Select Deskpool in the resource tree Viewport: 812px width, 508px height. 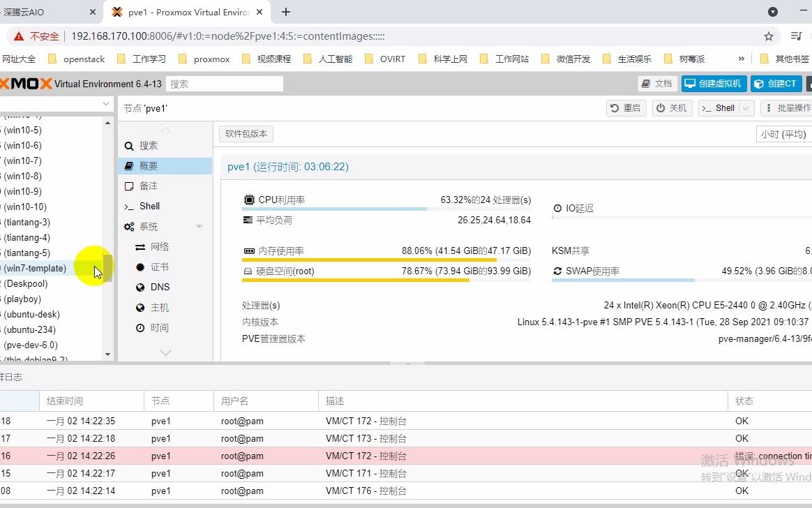pos(25,284)
